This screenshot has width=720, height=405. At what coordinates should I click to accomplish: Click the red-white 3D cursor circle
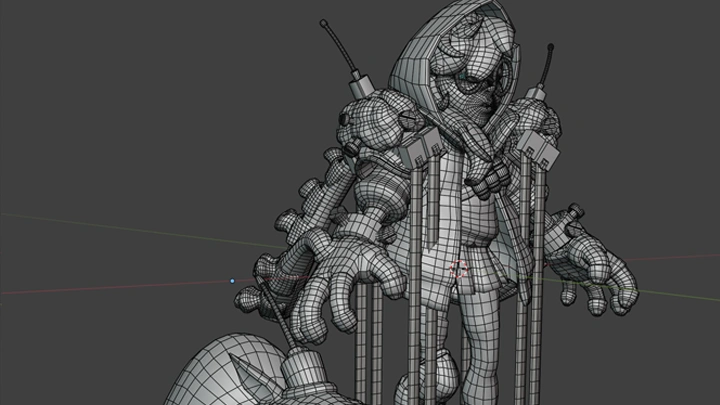(458, 269)
